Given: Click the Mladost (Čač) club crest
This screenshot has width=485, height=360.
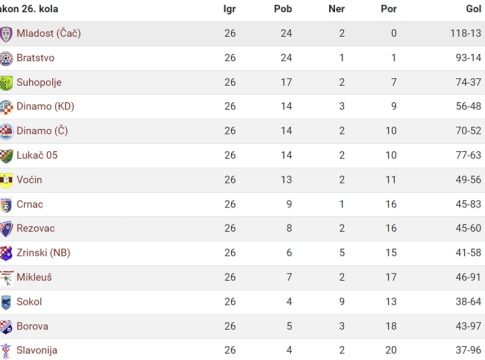Looking at the screenshot, I should coord(6,34).
